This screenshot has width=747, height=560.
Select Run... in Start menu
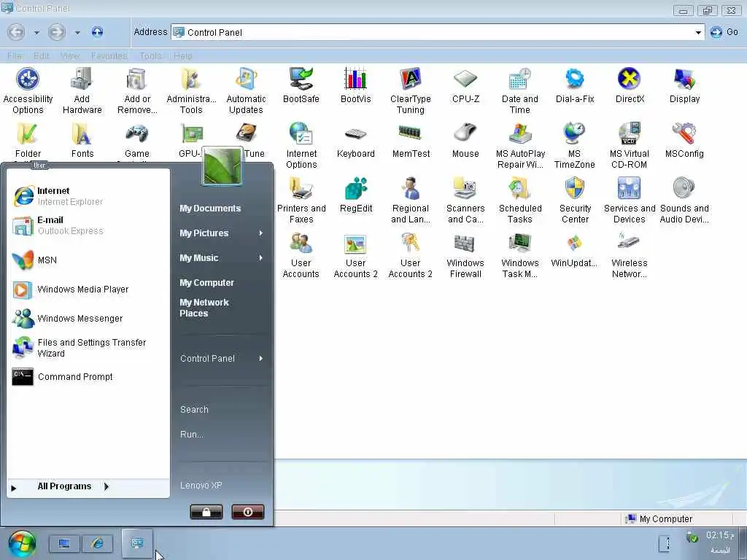[x=192, y=434]
